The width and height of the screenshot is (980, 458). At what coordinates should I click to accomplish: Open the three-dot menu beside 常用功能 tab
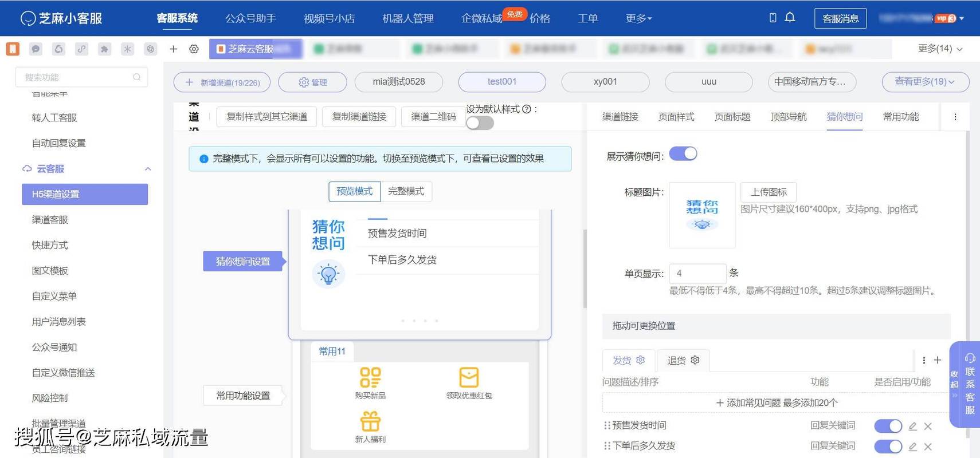(x=955, y=117)
